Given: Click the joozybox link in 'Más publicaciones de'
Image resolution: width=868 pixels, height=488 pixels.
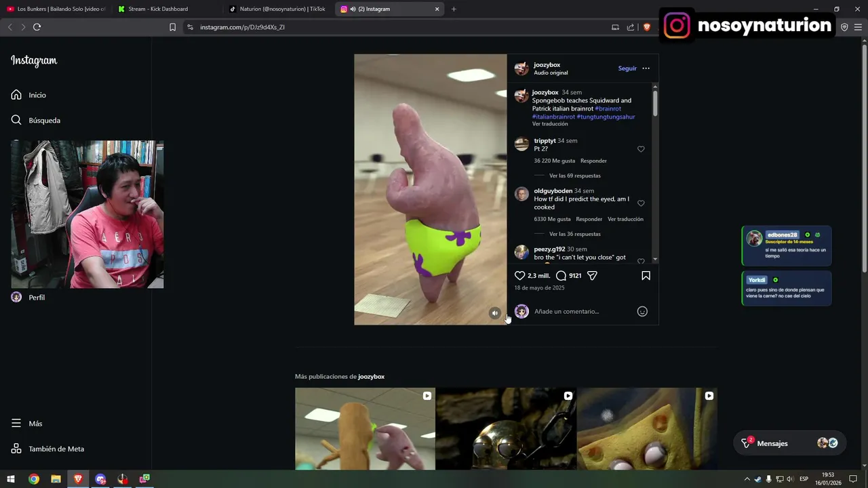Looking at the screenshot, I should 371,376.
